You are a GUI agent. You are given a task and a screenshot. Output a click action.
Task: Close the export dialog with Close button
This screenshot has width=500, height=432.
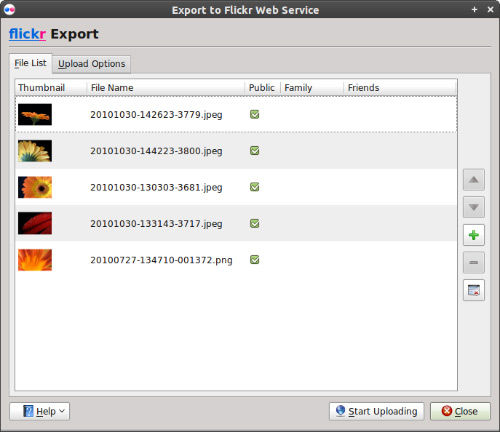[x=460, y=411]
